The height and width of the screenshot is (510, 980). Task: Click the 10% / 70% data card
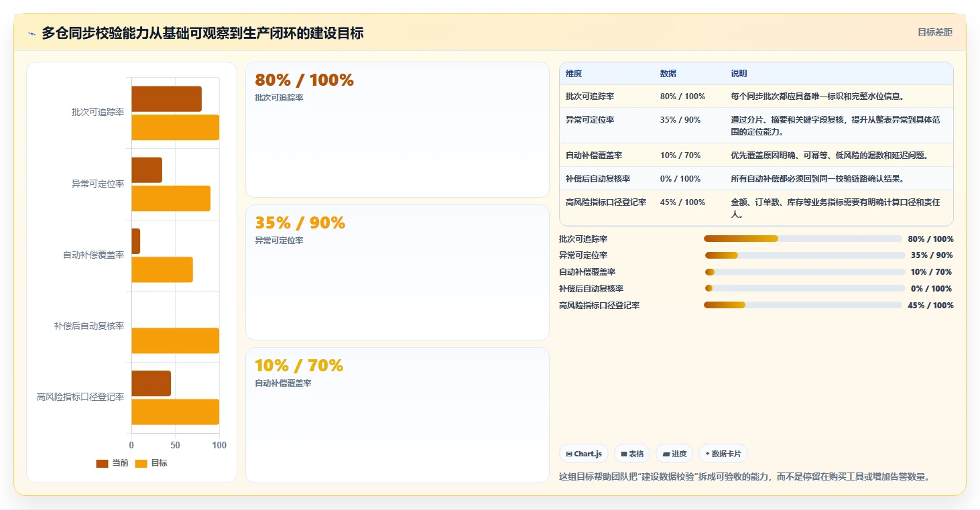pyautogui.click(x=397, y=415)
